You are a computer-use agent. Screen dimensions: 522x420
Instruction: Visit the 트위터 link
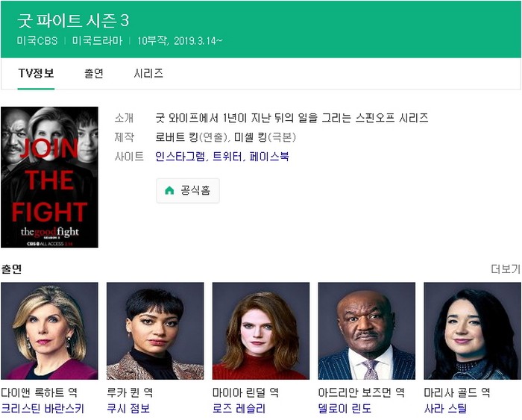(227, 156)
